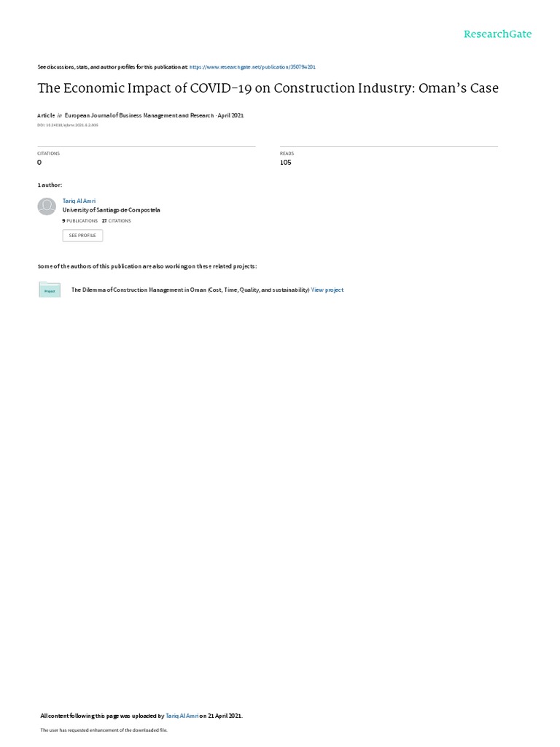560x747 pixels.
Task: Click the 9 PUBLICATIONS stat
Action: point(80,221)
